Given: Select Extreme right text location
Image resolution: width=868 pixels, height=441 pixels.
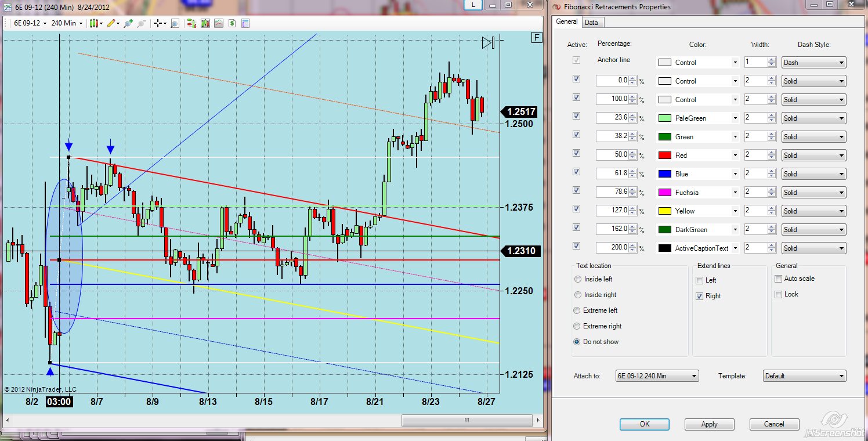Looking at the screenshot, I should coord(578,326).
